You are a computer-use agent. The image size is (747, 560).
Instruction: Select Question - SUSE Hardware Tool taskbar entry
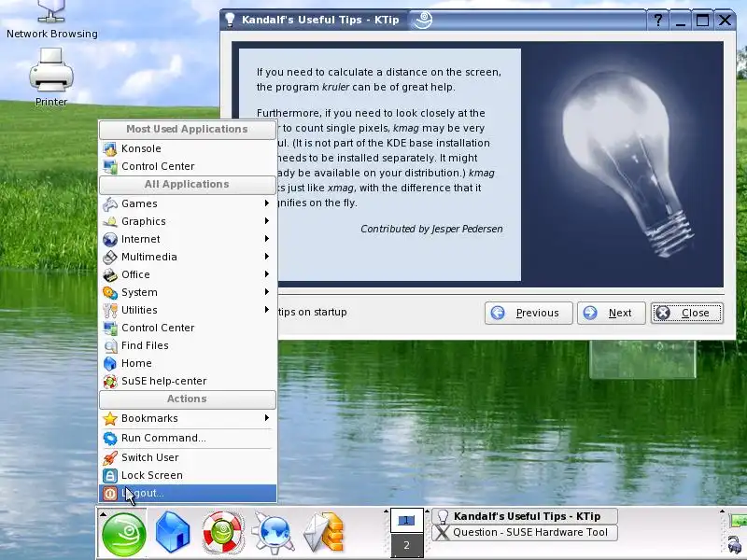click(x=525, y=532)
